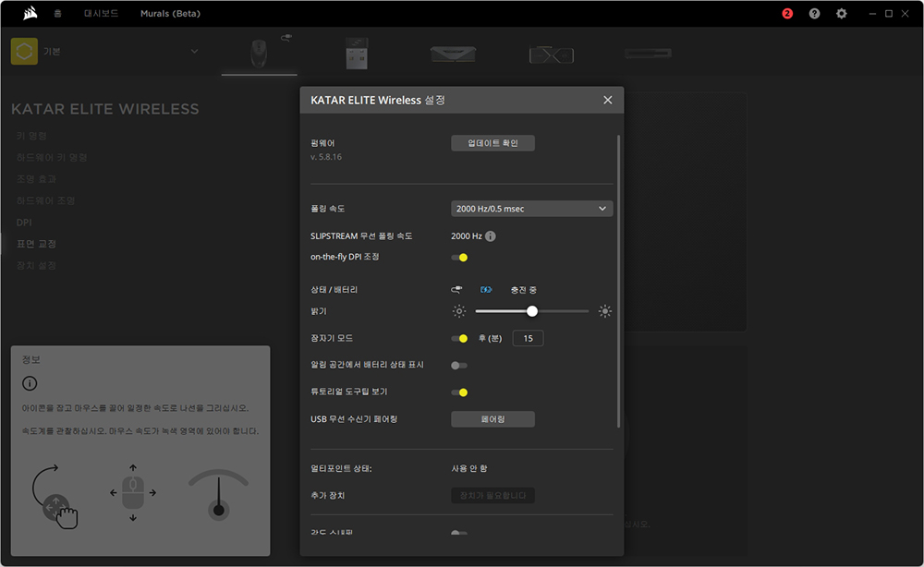Click the 페어링 button
The image size is (924, 567).
coord(492,419)
